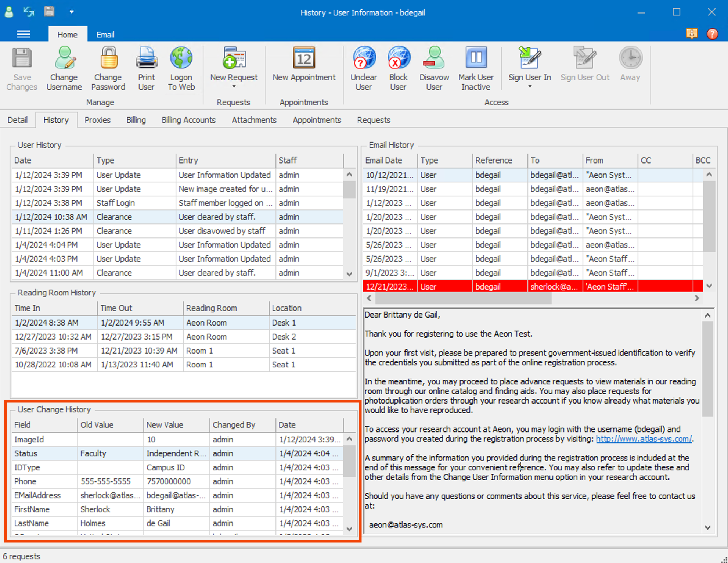Viewport: 728px width, 563px height.
Task: Switch to the Email ribbon tab
Action: (105, 34)
